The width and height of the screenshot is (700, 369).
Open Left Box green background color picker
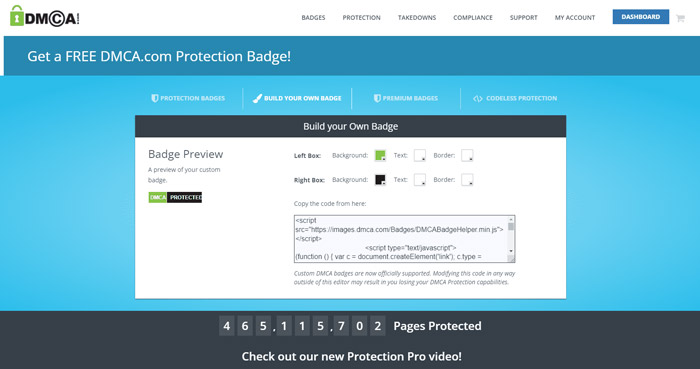(380, 155)
